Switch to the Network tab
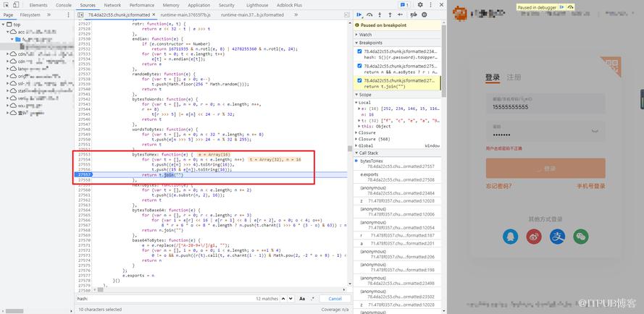This screenshot has width=644, height=314. 112,5
